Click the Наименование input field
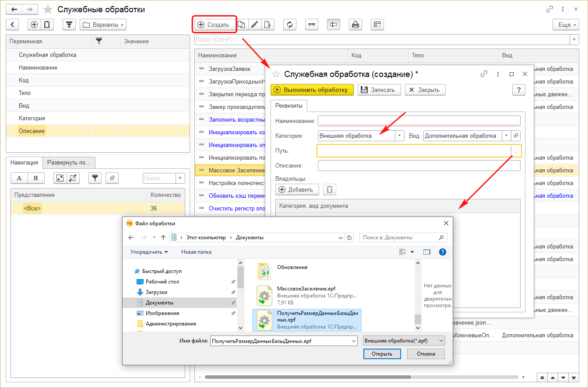This screenshot has width=588, height=388. (419, 121)
